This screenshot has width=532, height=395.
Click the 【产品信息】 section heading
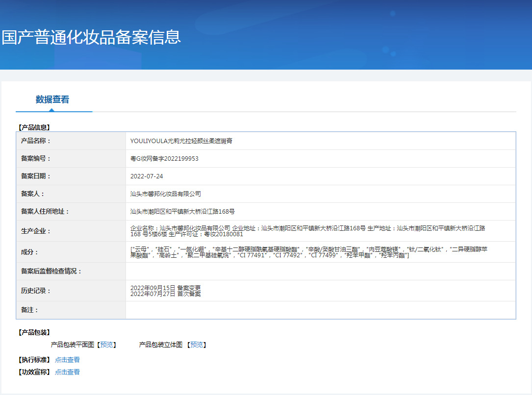click(34, 127)
